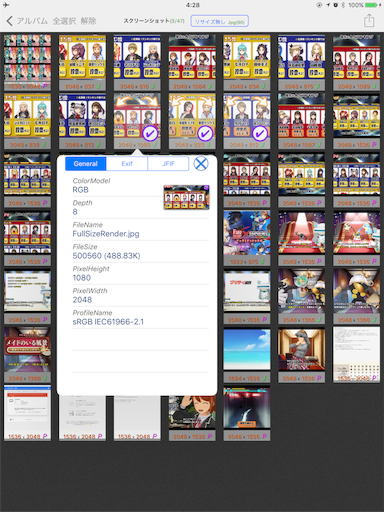Select the girl with VR headset thumbnail
Screen dimensions: 384x512
pos(302,355)
